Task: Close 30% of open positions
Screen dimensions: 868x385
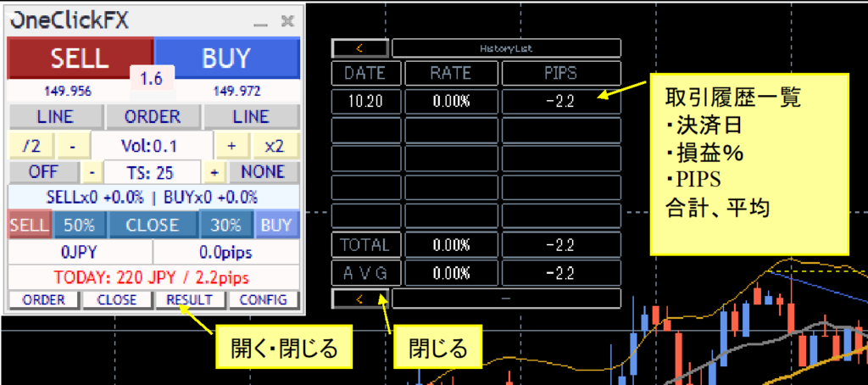Action: pyautogui.click(x=225, y=226)
